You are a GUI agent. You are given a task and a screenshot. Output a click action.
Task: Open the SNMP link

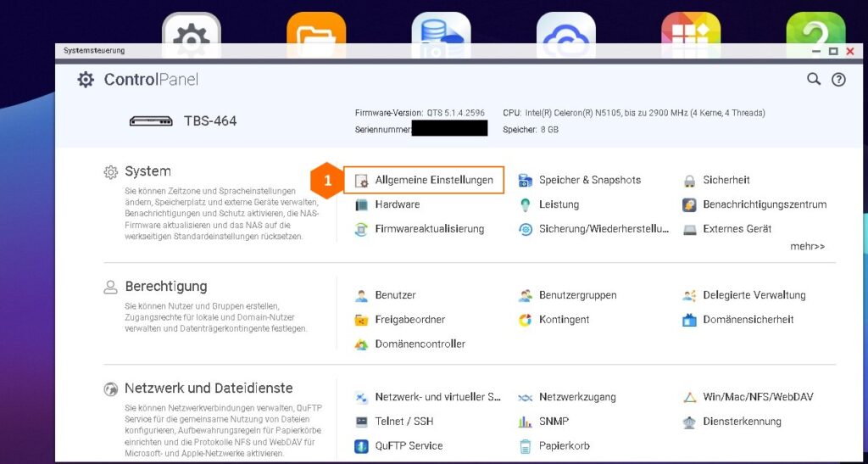554,422
